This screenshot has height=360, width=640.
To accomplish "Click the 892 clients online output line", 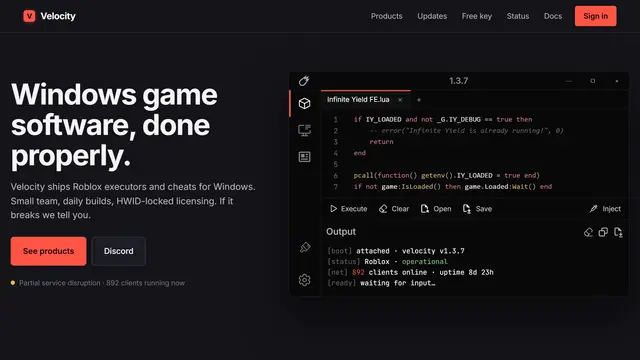I will (410, 272).
